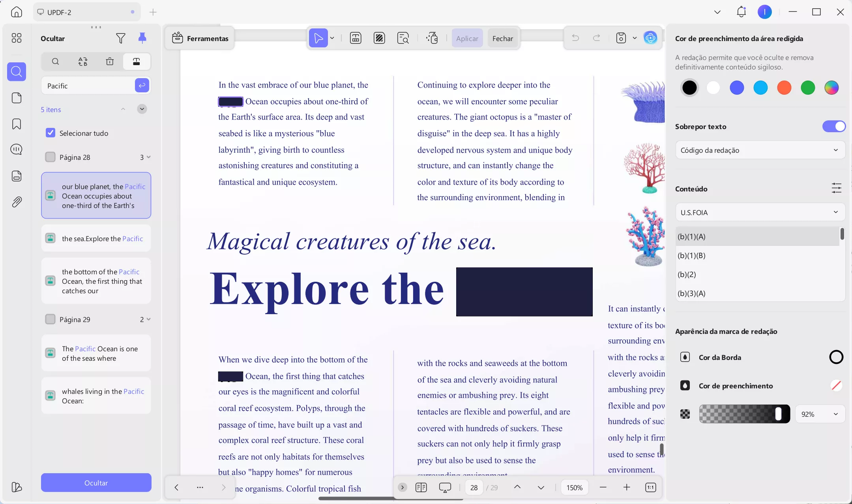Click the Ocultar button at the bottom

click(96, 483)
